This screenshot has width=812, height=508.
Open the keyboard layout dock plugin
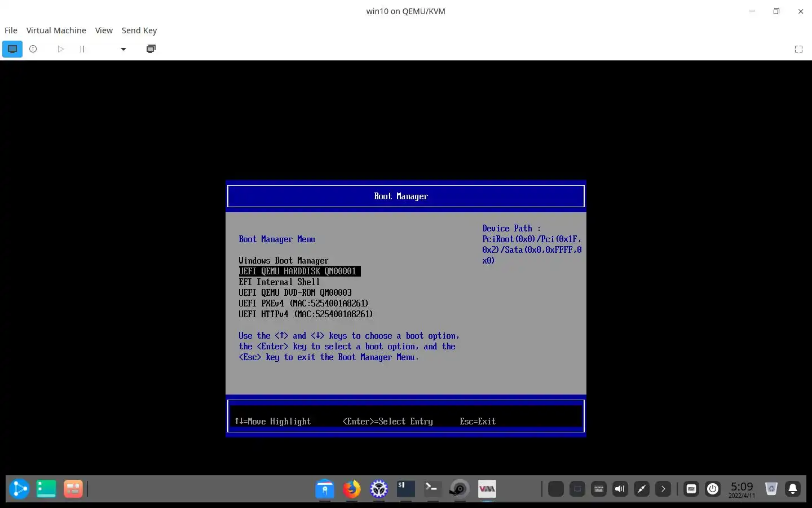click(691, 489)
